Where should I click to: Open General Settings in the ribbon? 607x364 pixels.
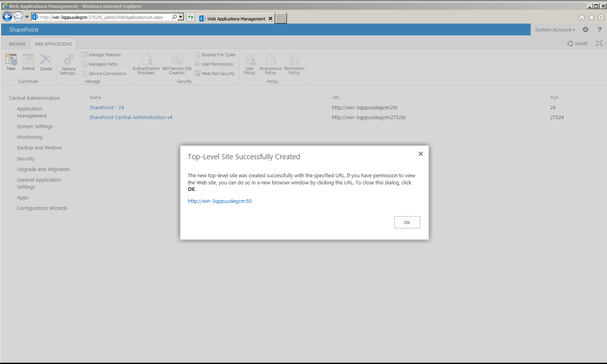[68, 64]
